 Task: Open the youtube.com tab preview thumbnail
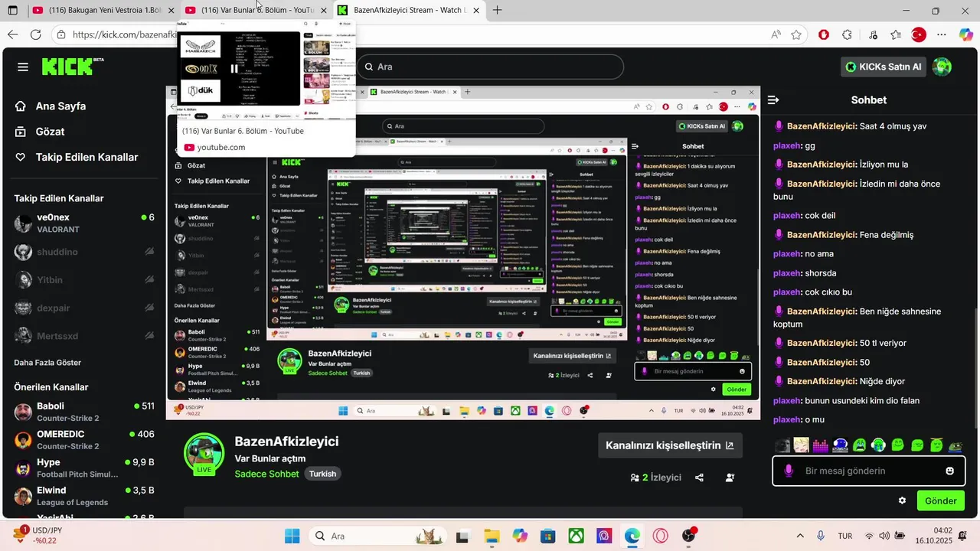(266, 69)
